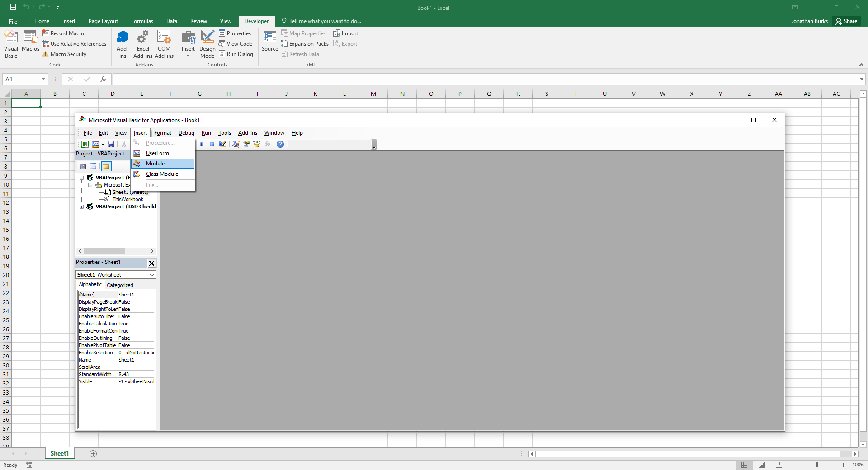868x470 pixels.
Task: Open the Name Box dropdown arrow
Action: (x=43, y=79)
